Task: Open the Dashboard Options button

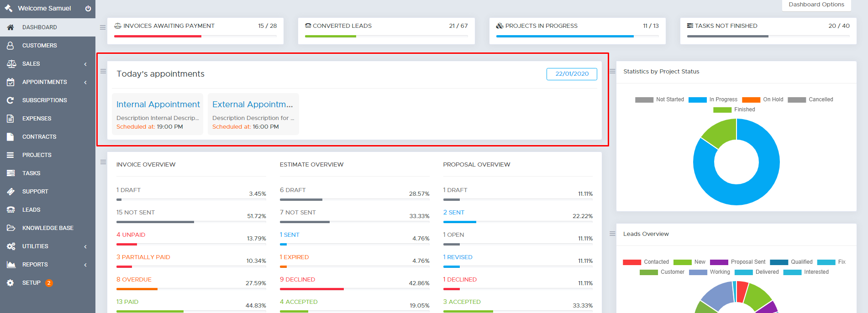Action: click(816, 5)
